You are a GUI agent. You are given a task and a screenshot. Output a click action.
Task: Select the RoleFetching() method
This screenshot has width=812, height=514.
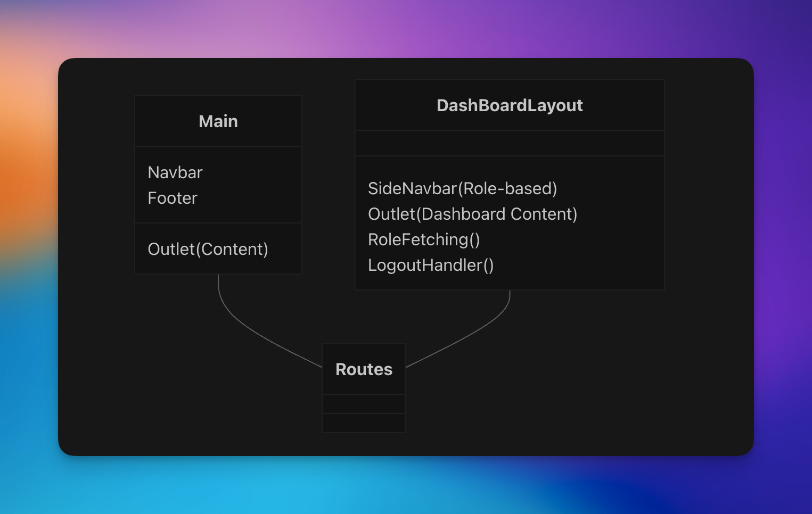424,239
